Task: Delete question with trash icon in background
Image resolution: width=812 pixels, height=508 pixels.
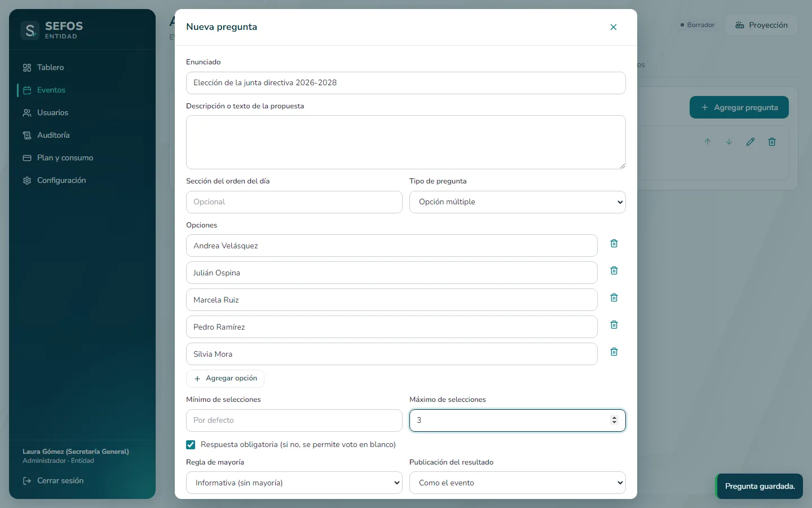Action: click(x=772, y=142)
